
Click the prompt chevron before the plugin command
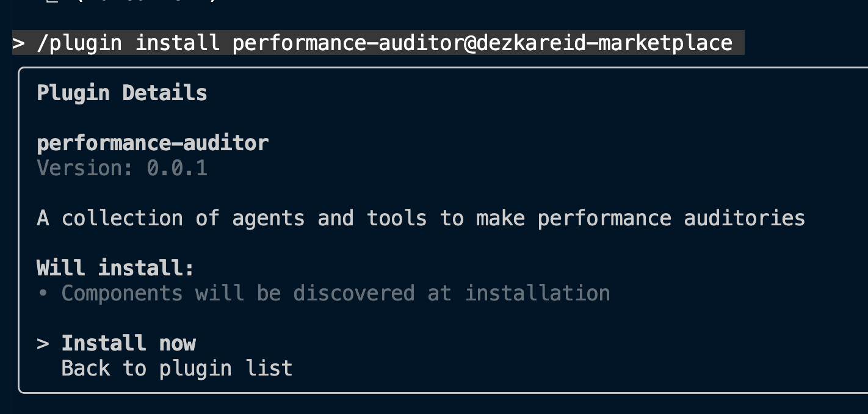(18, 43)
